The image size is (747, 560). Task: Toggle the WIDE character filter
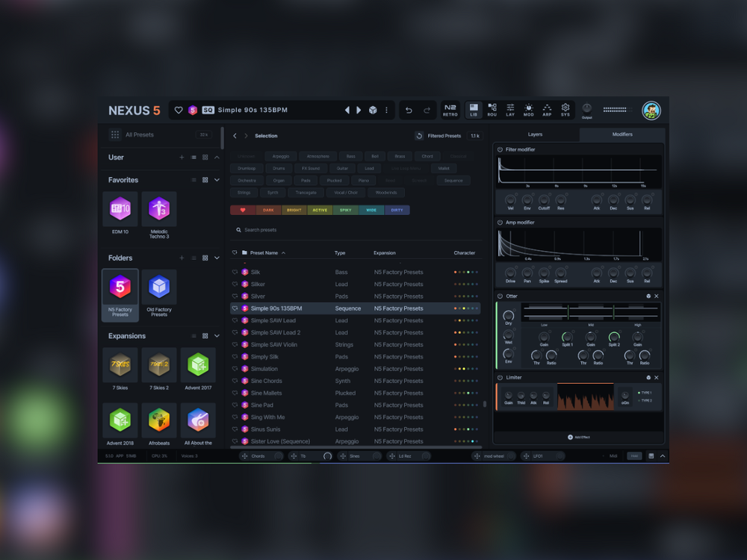point(371,210)
